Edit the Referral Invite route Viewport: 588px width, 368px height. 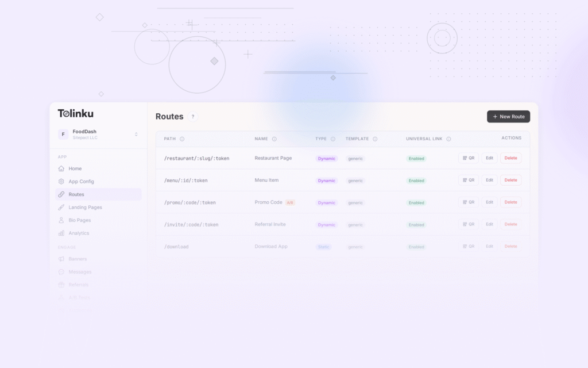489,224
